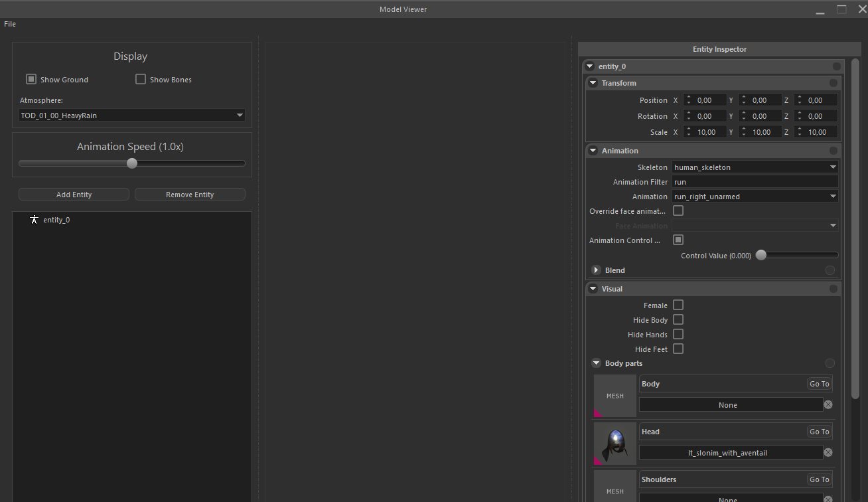Click the Animation Filter text field
Image resolution: width=868 pixels, height=502 pixels.
[755, 182]
